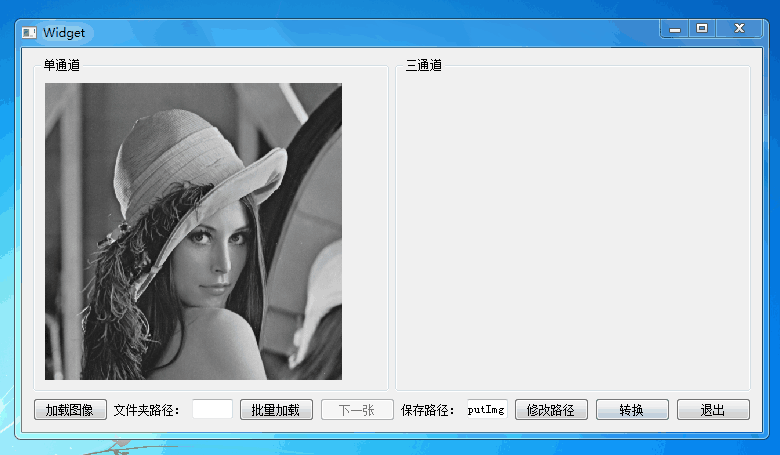This screenshot has width=780, height=455.
Task: Click the 退出 button
Action: (713, 410)
